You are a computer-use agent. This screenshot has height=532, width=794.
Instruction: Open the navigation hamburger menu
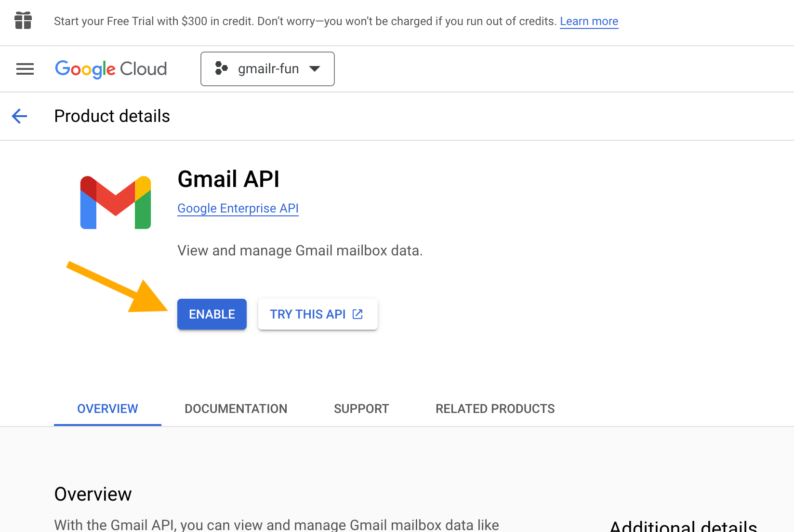pyautogui.click(x=25, y=69)
